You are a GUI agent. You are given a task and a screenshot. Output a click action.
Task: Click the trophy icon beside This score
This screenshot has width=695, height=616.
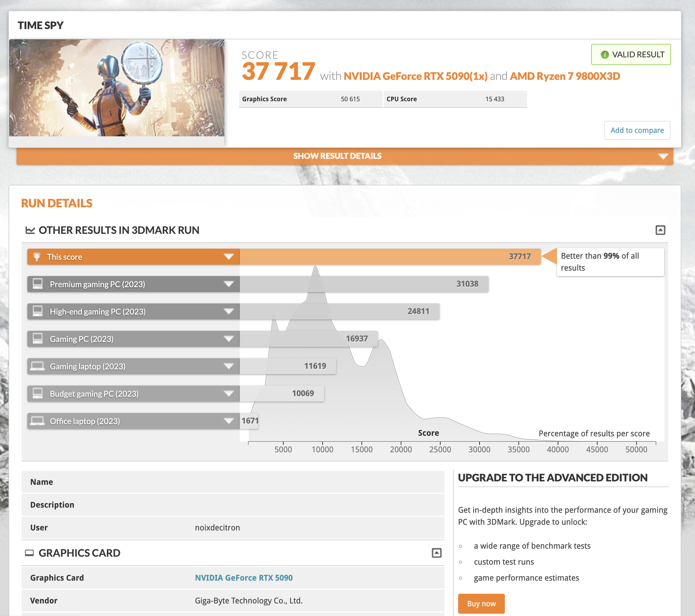[37, 256]
